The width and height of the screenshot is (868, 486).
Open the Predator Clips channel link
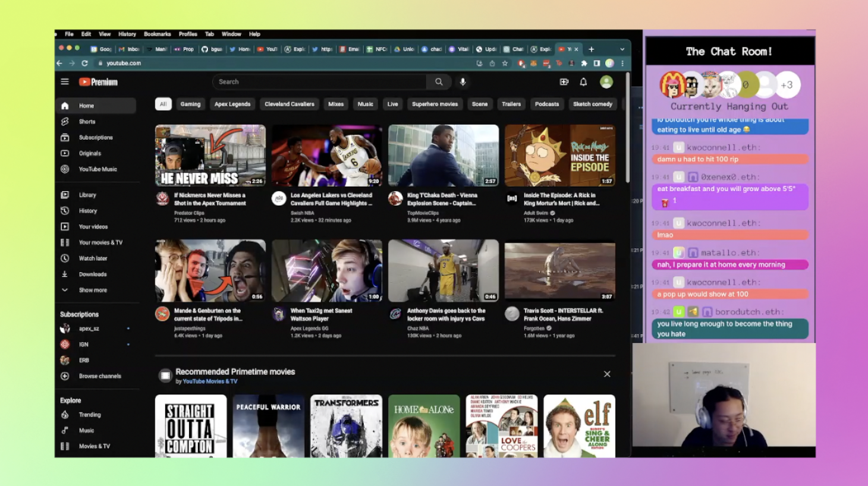tap(189, 213)
